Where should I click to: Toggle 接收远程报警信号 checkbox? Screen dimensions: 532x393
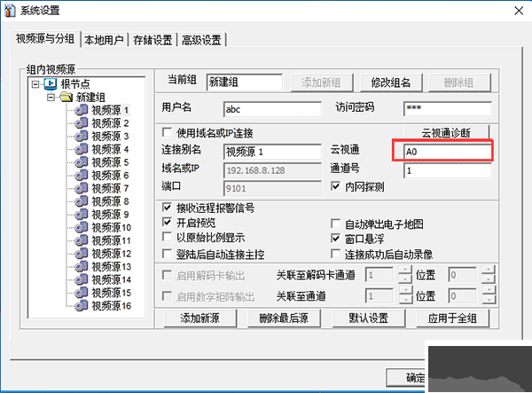[167, 207]
